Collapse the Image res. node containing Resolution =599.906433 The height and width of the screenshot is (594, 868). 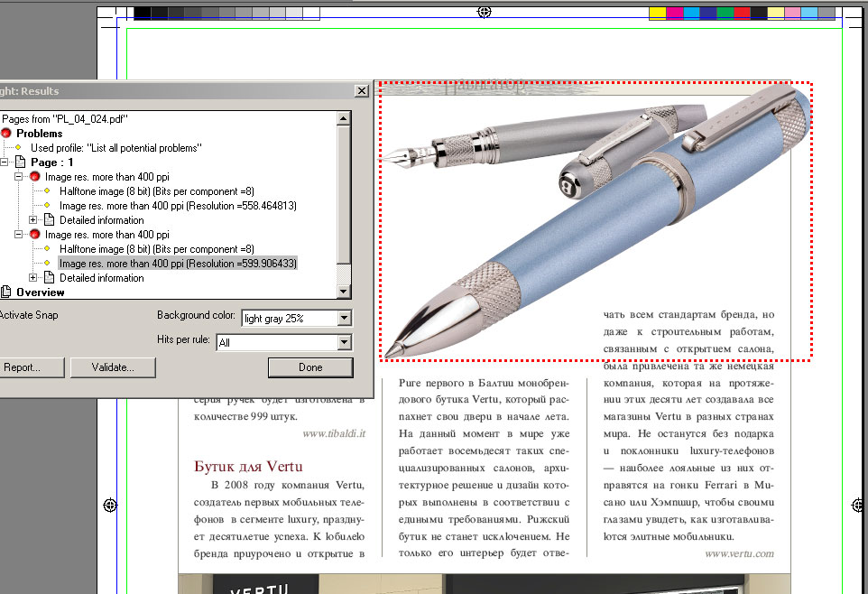coord(18,235)
